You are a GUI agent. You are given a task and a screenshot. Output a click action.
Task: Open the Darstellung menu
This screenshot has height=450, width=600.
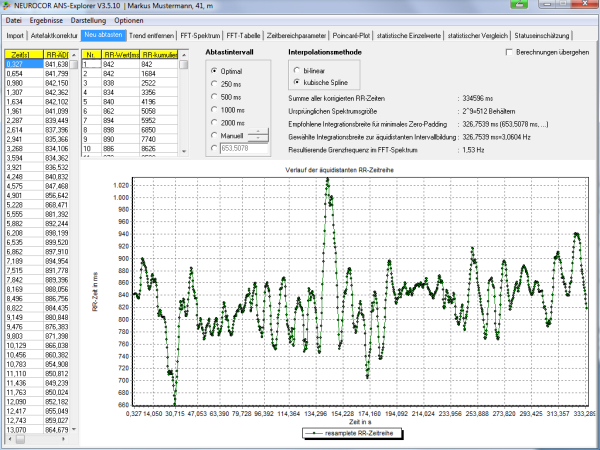88,20
